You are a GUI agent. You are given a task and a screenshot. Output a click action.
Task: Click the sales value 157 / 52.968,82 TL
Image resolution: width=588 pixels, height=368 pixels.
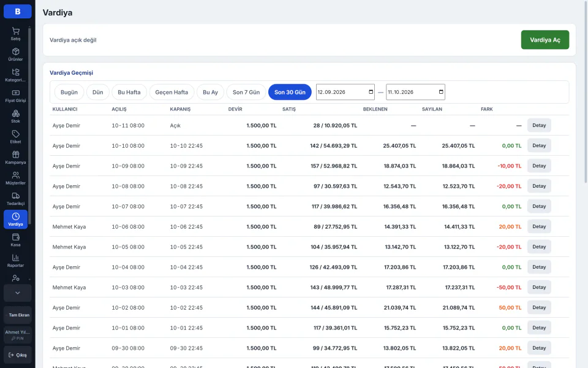tap(334, 166)
